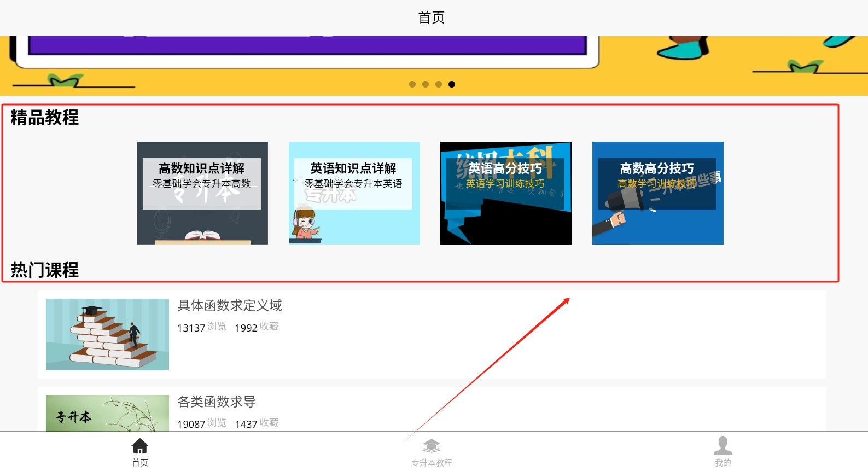Click the 1437 收藏 favorites count

click(257, 423)
